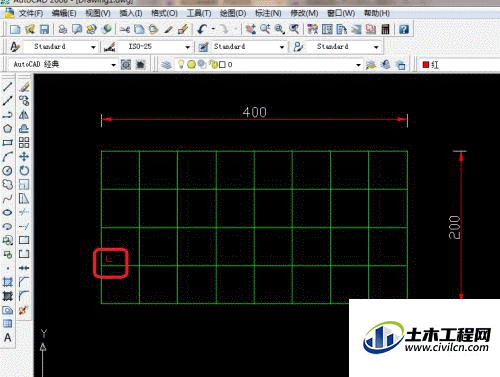Click the red color swatch beside 红

426,64
